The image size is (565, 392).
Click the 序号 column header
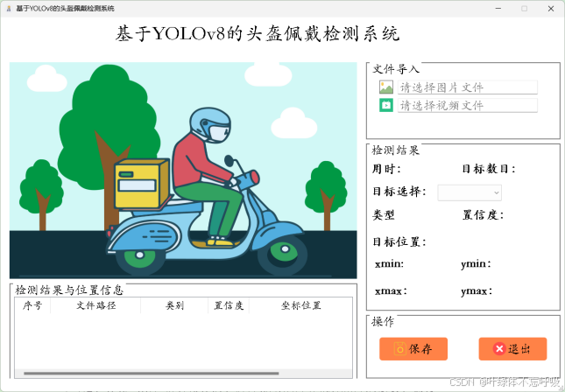[32, 305]
